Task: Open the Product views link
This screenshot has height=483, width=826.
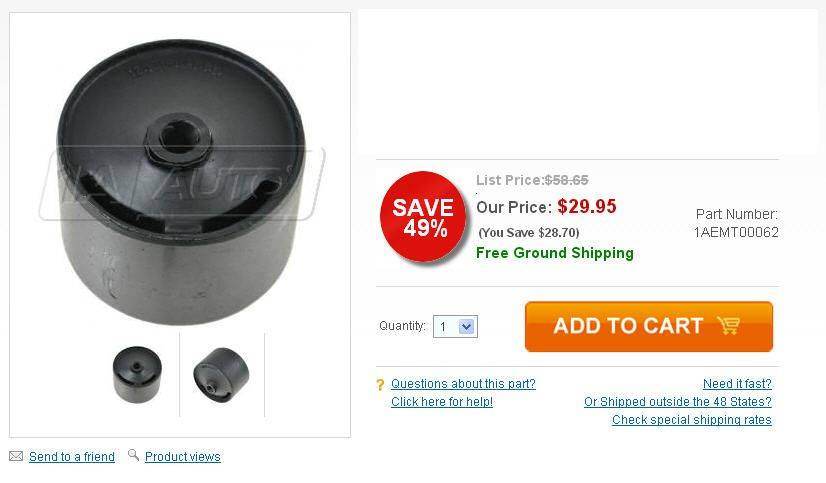Action: (x=182, y=457)
